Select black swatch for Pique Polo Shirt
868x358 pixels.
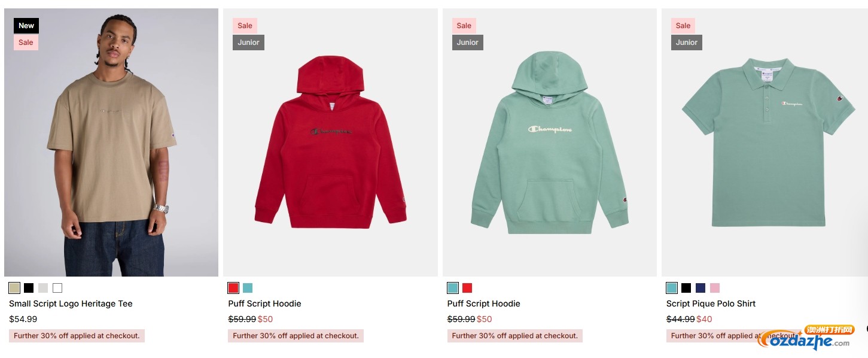tap(686, 288)
